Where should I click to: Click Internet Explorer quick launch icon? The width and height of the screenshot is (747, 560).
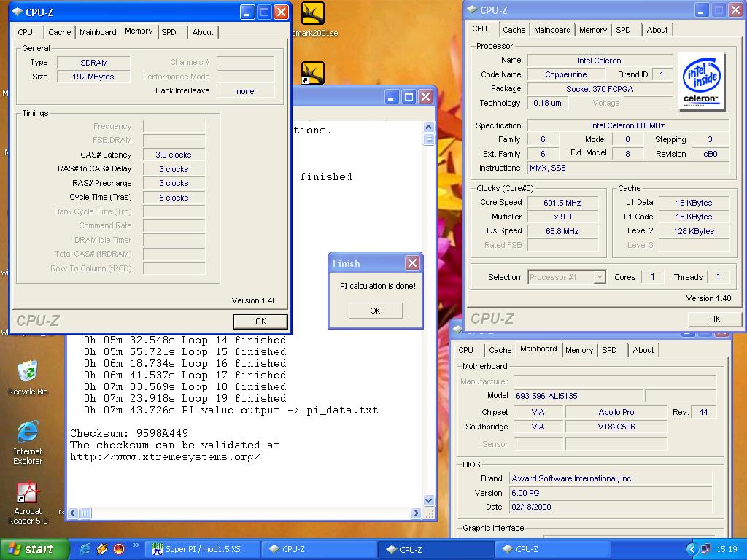pyautogui.click(x=85, y=549)
